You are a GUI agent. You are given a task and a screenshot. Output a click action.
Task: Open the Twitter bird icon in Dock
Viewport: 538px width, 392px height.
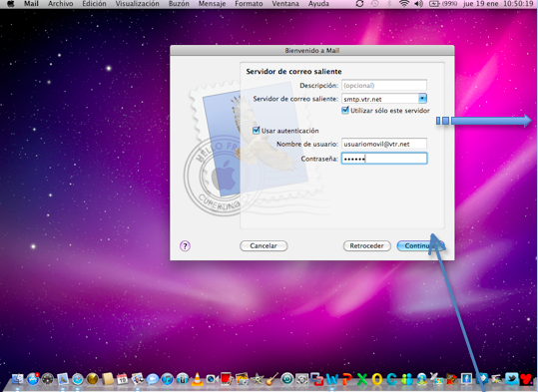(511, 379)
